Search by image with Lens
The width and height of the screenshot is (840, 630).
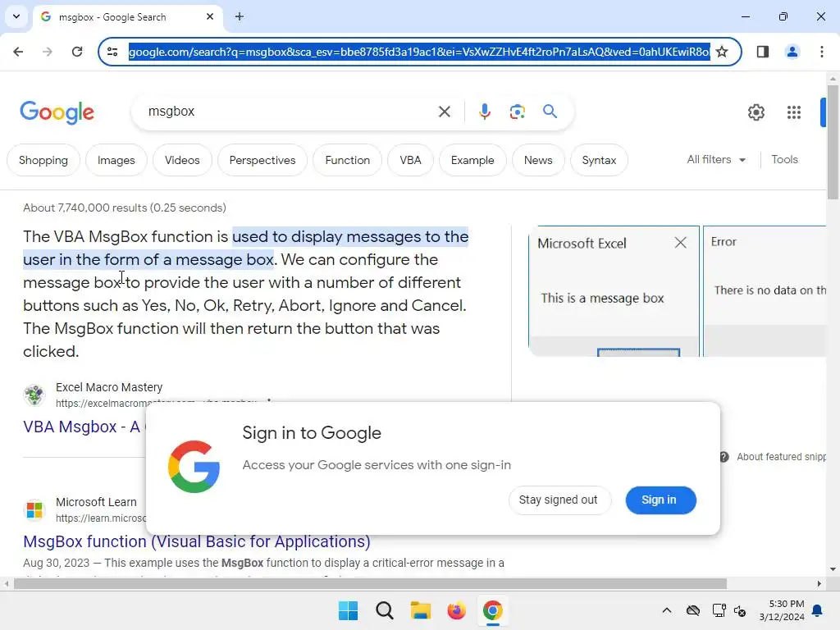[517, 112]
